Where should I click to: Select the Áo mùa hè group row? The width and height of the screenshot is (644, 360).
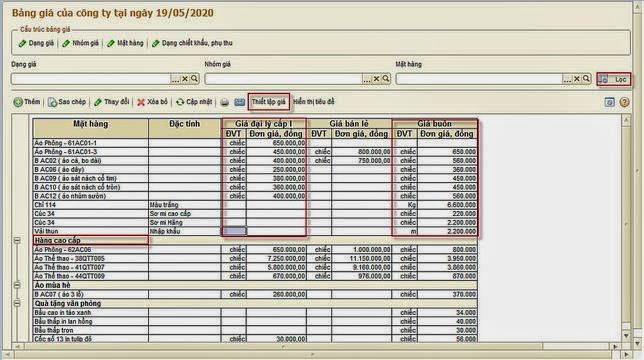(255, 285)
